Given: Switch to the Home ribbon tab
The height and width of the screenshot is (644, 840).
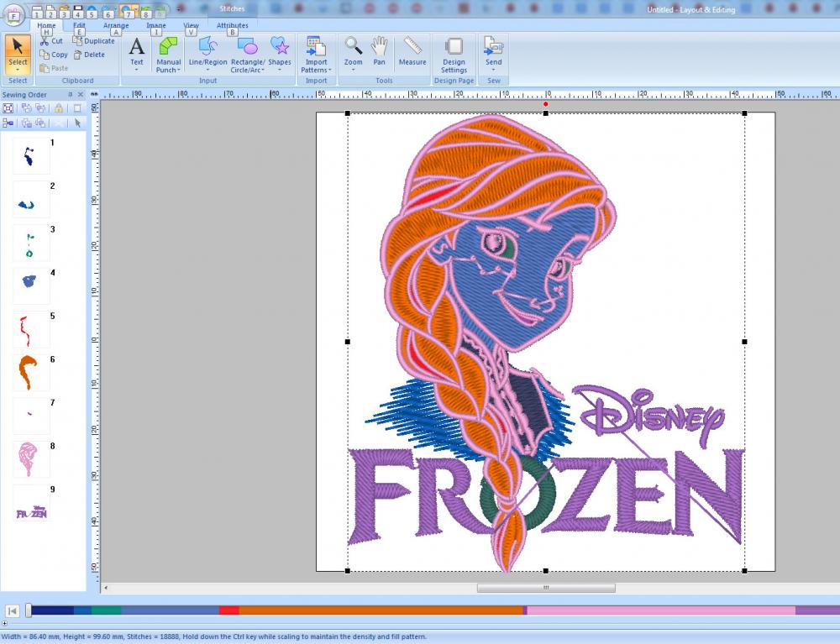Looking at the screenshot, I should point(46,25).
